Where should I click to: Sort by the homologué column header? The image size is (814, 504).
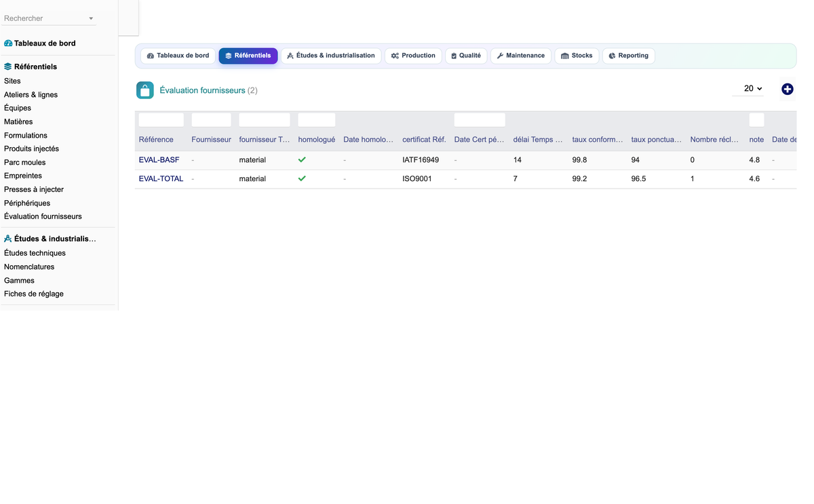317,140
